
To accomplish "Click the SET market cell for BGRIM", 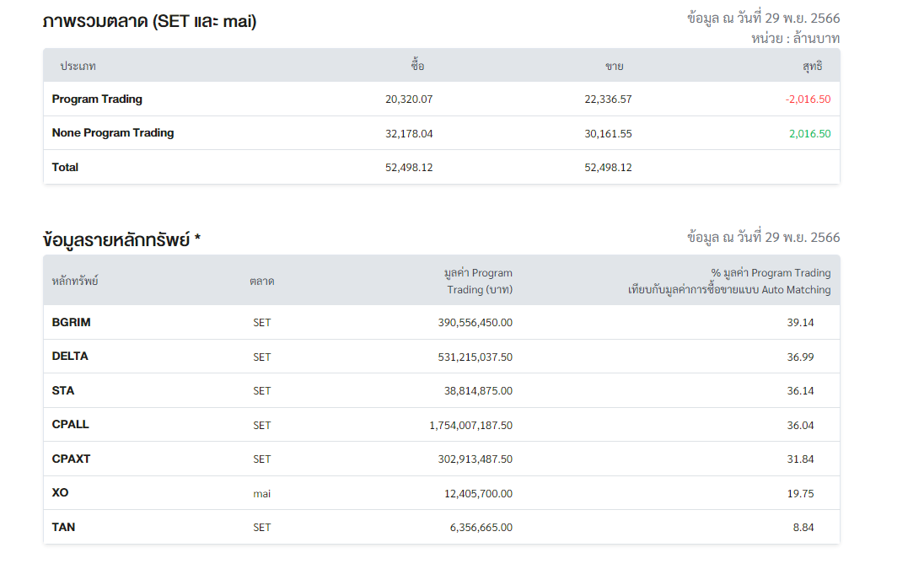I will tap(261, 323).
